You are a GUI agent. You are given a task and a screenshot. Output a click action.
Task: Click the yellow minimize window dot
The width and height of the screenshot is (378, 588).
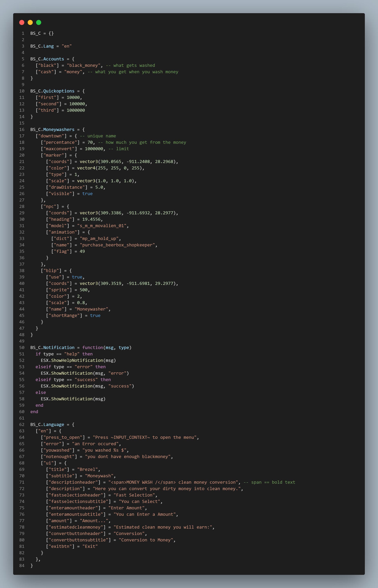[30, 23]
